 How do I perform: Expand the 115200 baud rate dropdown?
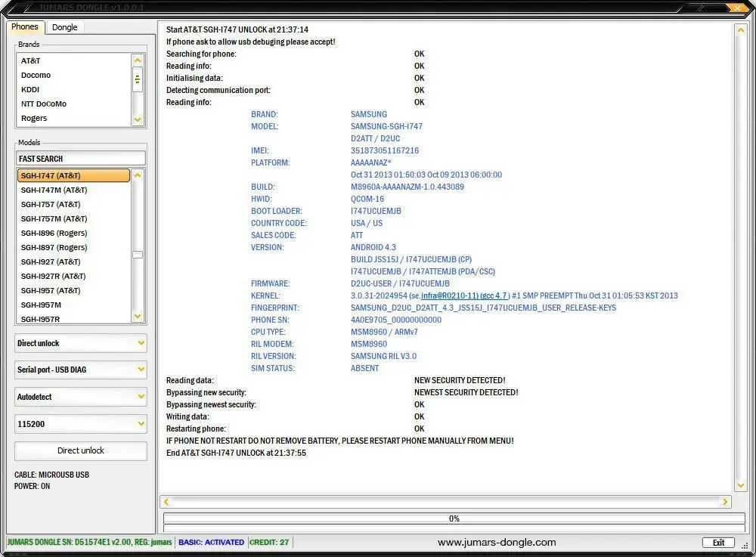pos(81,424)
